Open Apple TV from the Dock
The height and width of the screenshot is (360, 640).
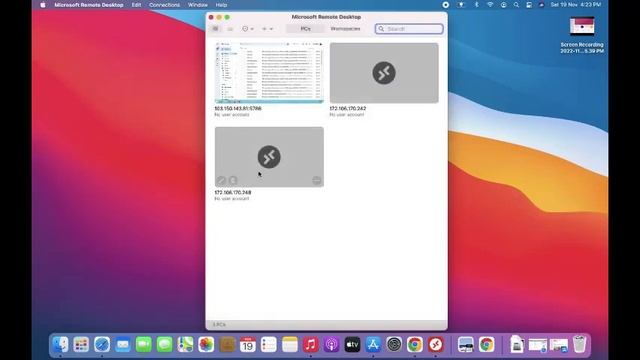pyautogui.click(x=352, y=344)
